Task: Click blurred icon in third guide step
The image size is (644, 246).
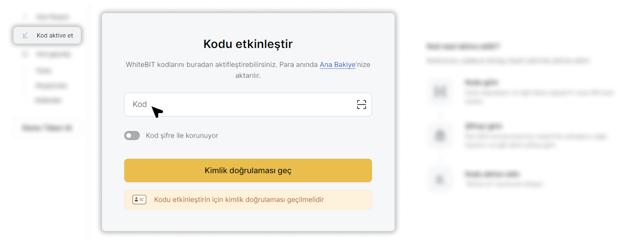Action: tap(440, 179)
